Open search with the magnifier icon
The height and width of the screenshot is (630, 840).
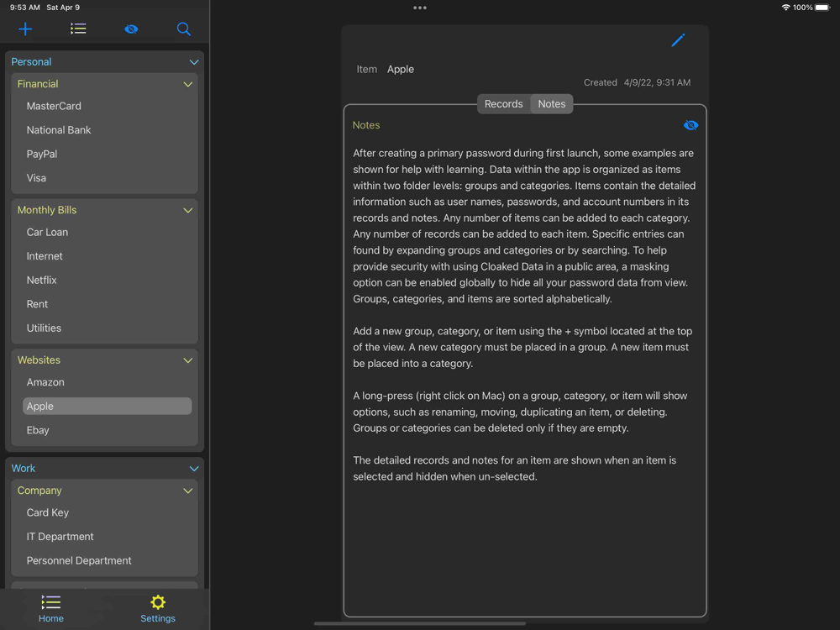click(x=184, y=29)
